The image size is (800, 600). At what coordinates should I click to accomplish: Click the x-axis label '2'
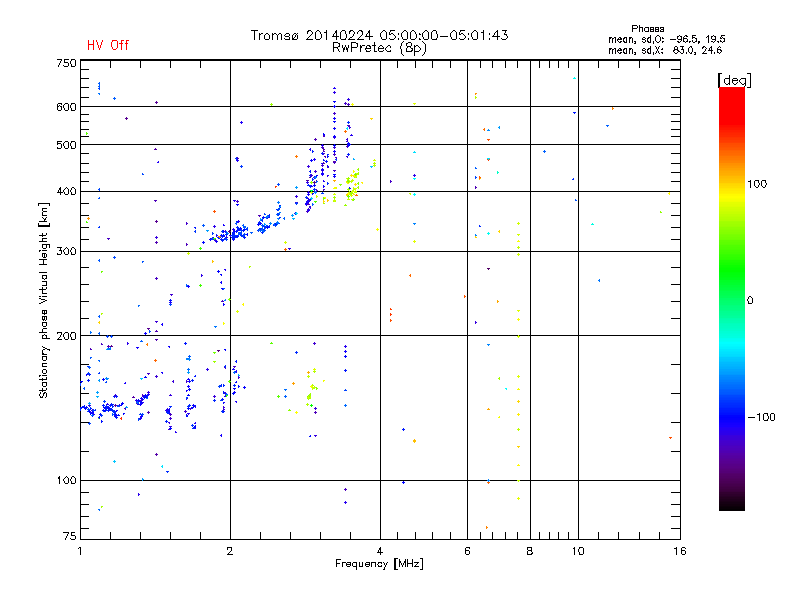pos(230,551)
